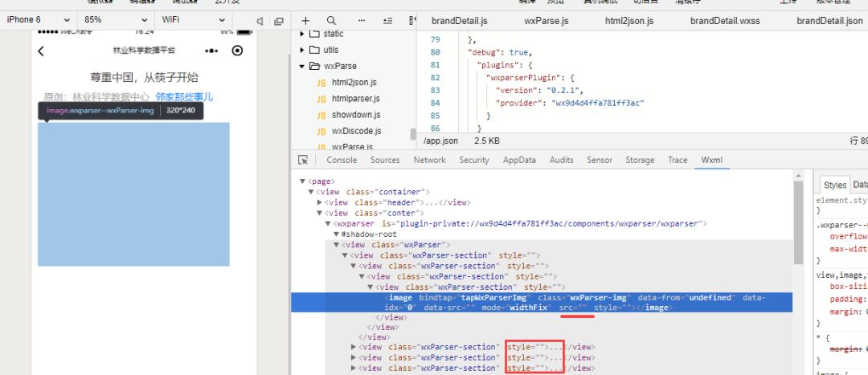Click the file tree vertical scrollbar thumb
This screenshot has height=375, width=868.
(412, 134)
